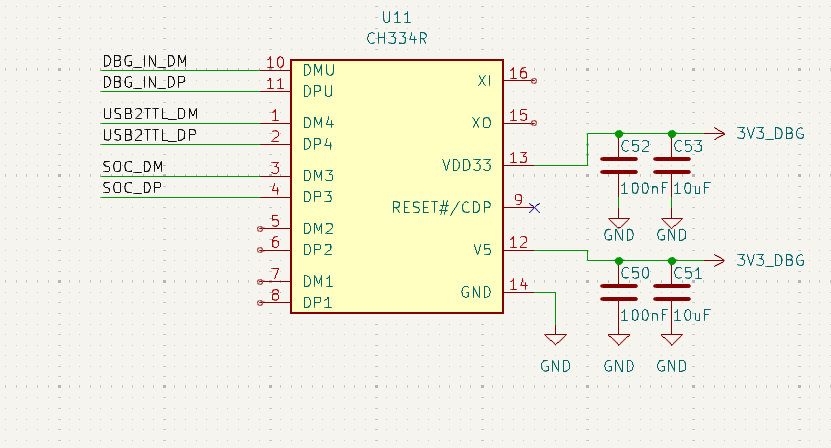This screenshot has height=448, width=831.
Task: Click the 3V3_DBG power arrow on the VDD33 net
Action: pyautogui.click(x=716, y=133)
